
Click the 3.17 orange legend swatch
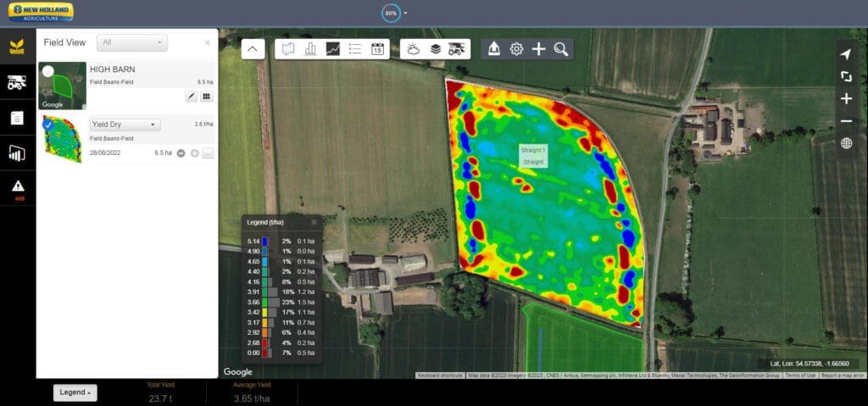tap(265, 322)
